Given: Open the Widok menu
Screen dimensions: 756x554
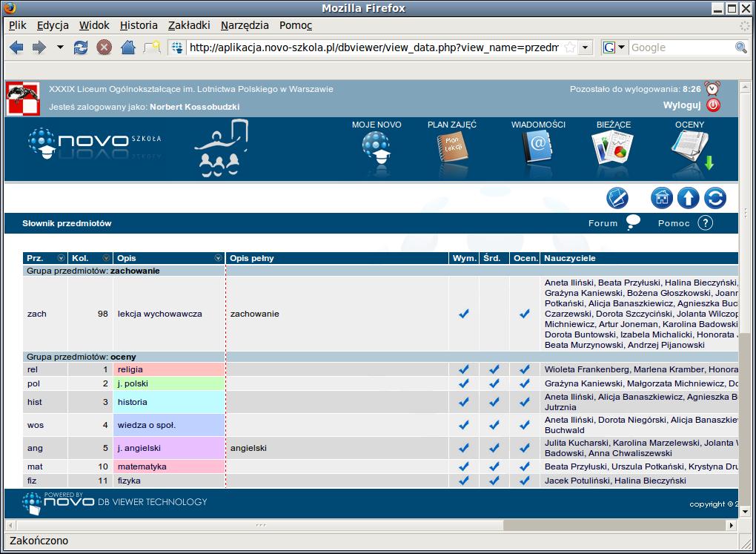Looking at the screenshot, I should pos(94,25).
